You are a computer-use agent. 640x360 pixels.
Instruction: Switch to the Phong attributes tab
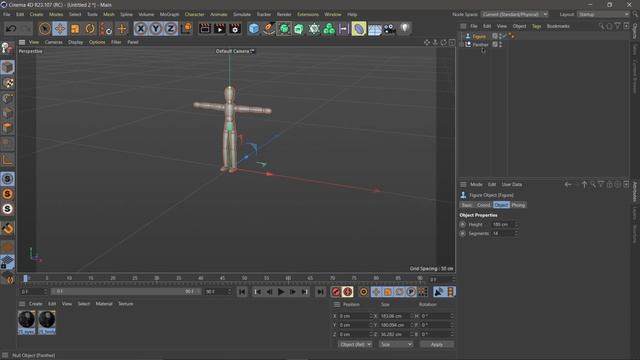(x=518, y=205)
